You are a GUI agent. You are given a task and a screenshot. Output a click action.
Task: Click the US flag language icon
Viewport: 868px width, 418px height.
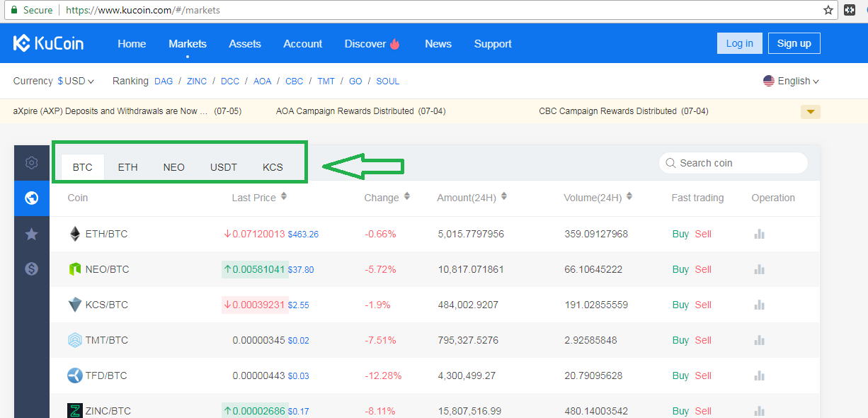coord(769,81)
